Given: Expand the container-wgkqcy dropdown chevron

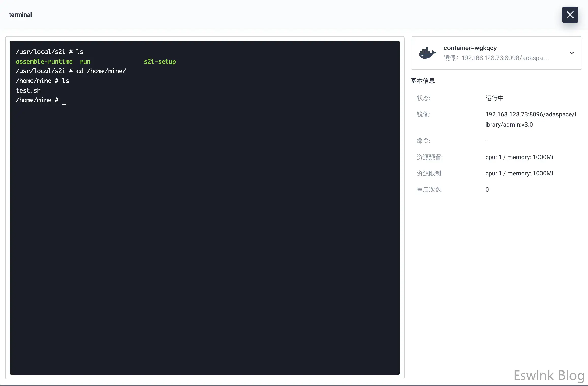Looking at the screenshot, I should [571, 53].
